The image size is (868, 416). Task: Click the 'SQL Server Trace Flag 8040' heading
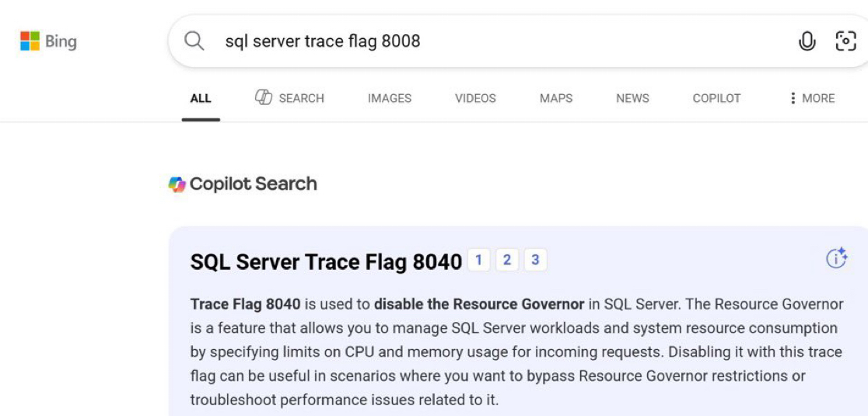[x=326, y=262]
